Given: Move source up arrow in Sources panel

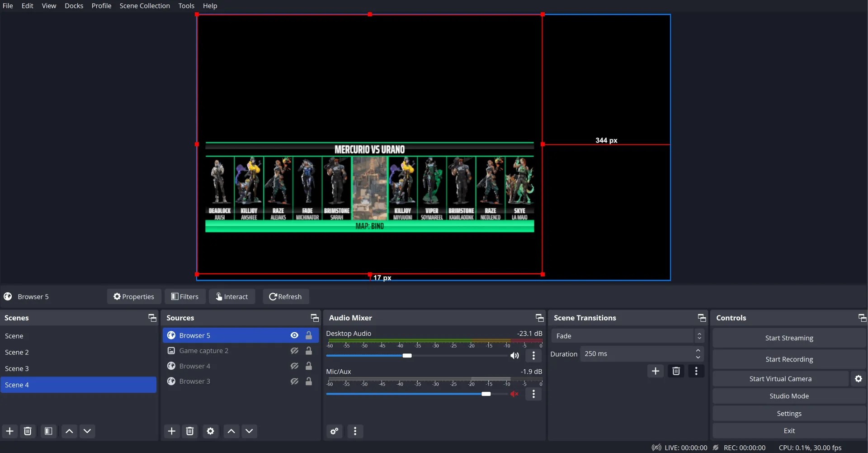Looking at the screenshot, I should [231, 431].
